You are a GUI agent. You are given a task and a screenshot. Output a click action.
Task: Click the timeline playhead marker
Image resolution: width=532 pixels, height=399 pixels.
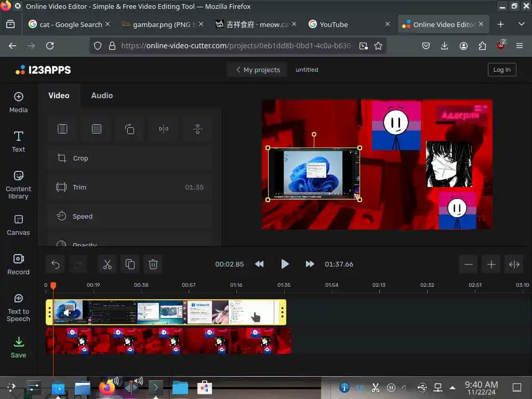(54, 286)
